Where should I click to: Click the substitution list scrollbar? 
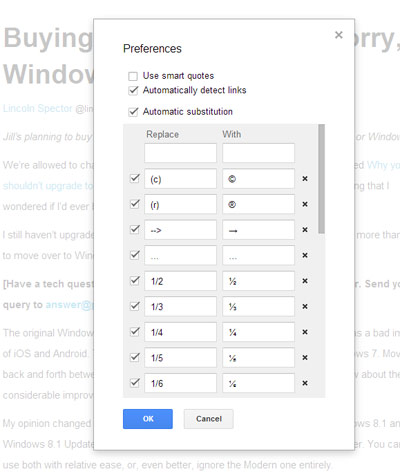coord(321,179)
